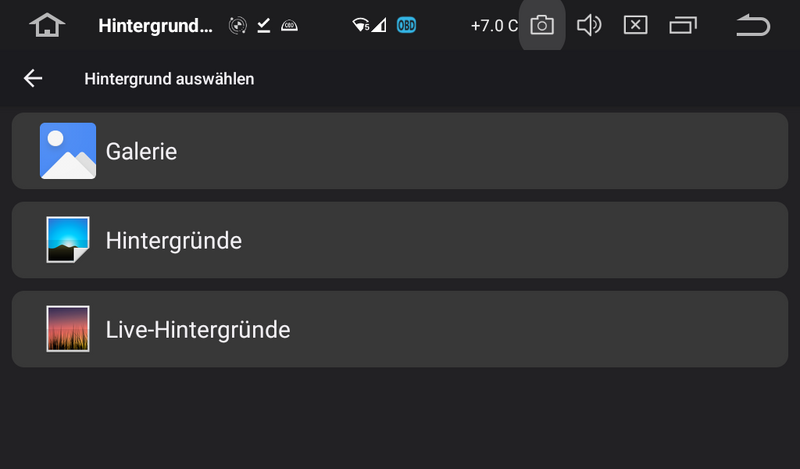Click the Hintergrund auswählen header title
The width and height of the screenshot is (800, 469).
pos(169,79)
